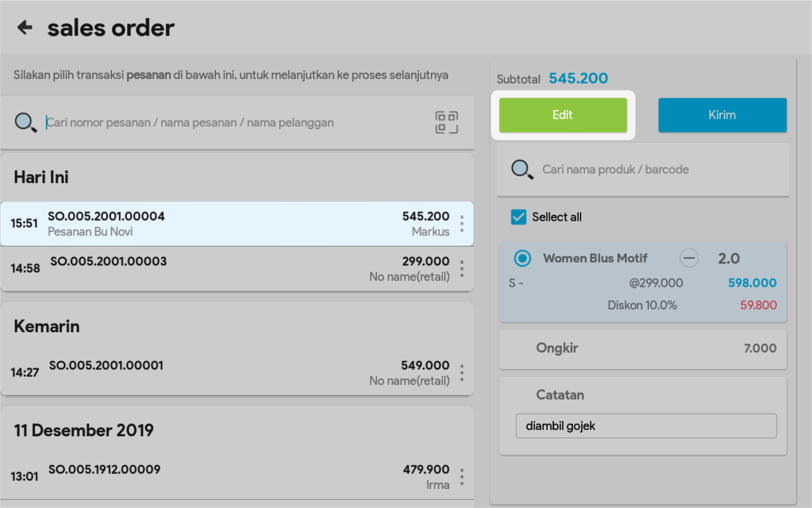Image resolution: width=812 pixels, height=508 pixels.
Task: Decrease Women Blus Motif quantity with minus
Action: 689,258
